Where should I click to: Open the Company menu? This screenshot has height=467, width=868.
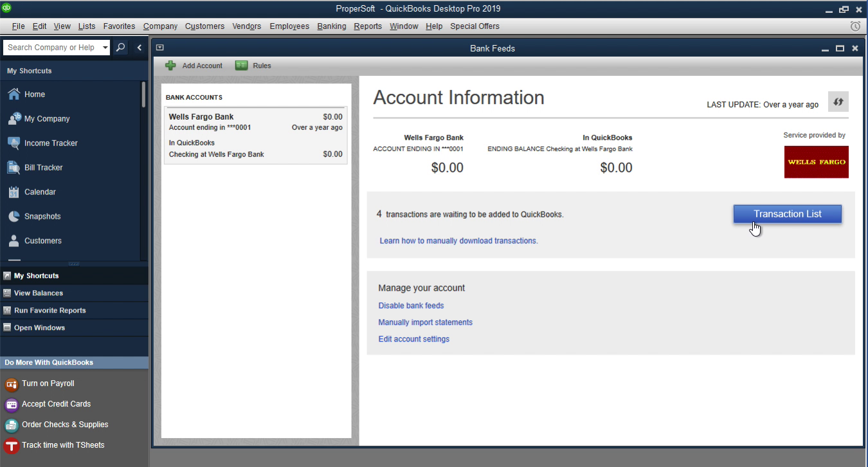160,26
